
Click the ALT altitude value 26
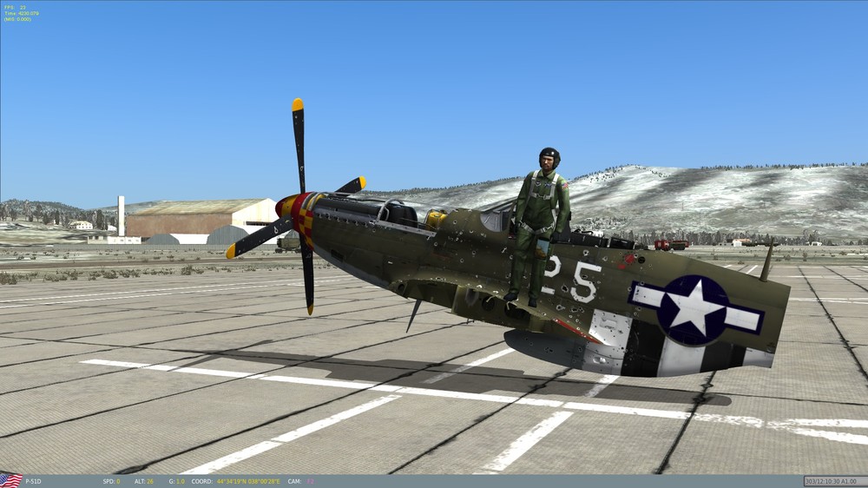[150, 481]
